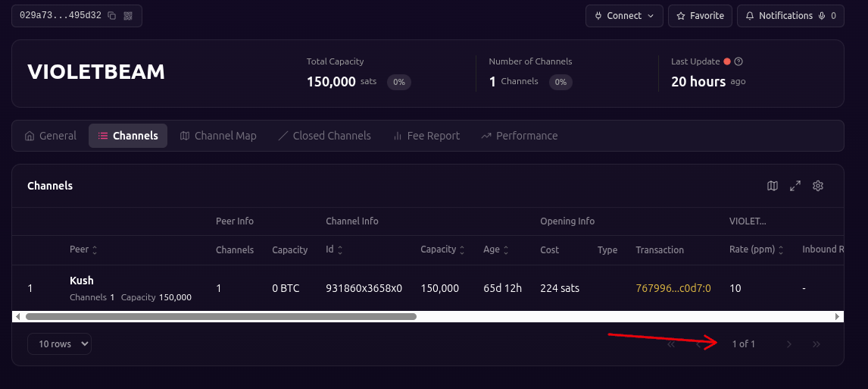Image resolution: width=868 pixels, height=389 pixels.
Task: Click the Last Update help icon
Action: [738, 61]
